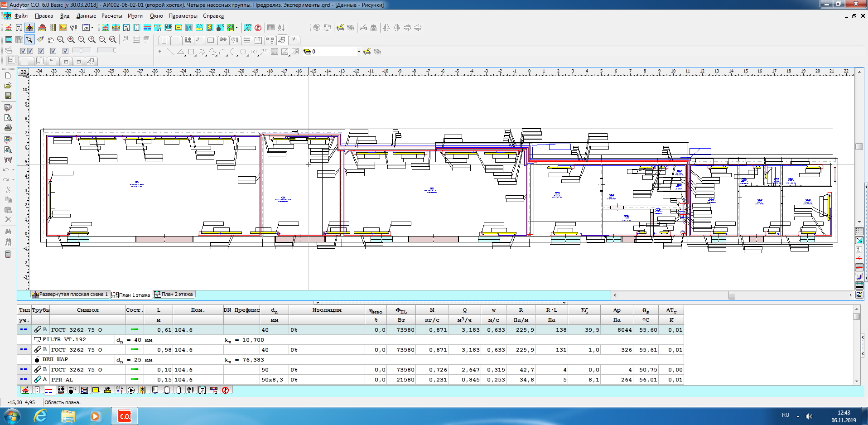The height and width of the screenshot is (425, 868).
Task: Select the TXT text drawing tool
Action: pyautogui.click(x=253, y=52)
